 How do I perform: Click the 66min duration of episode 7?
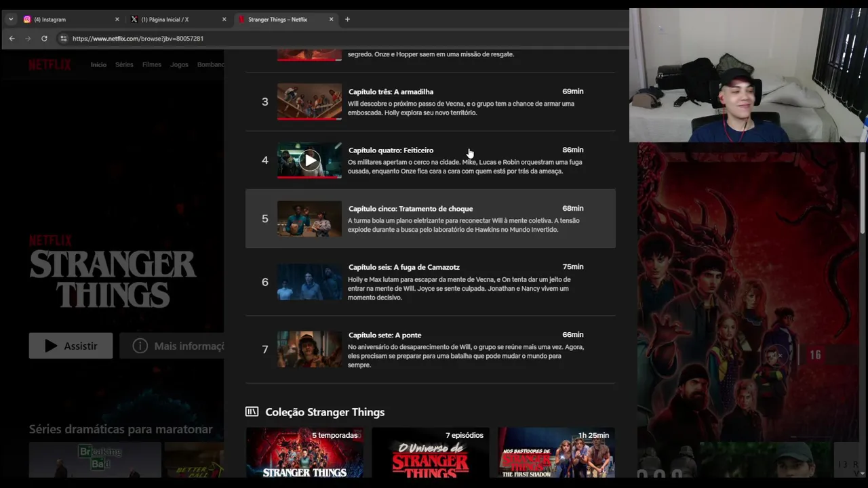[572, 335]
